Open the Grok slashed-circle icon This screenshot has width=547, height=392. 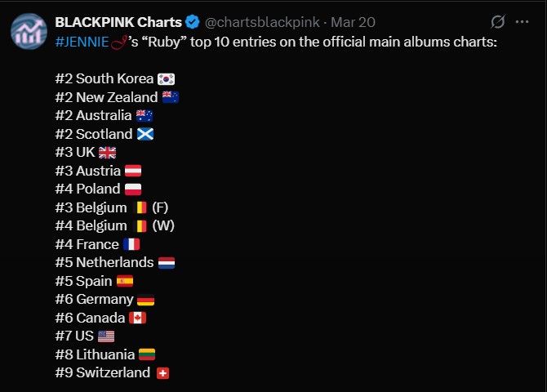498,22
